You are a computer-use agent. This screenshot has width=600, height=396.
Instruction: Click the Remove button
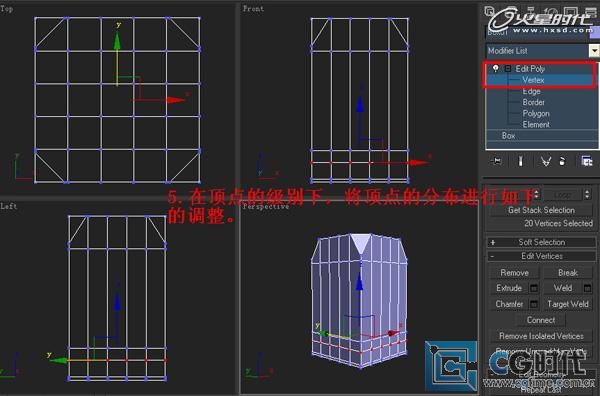coord(514,273)
